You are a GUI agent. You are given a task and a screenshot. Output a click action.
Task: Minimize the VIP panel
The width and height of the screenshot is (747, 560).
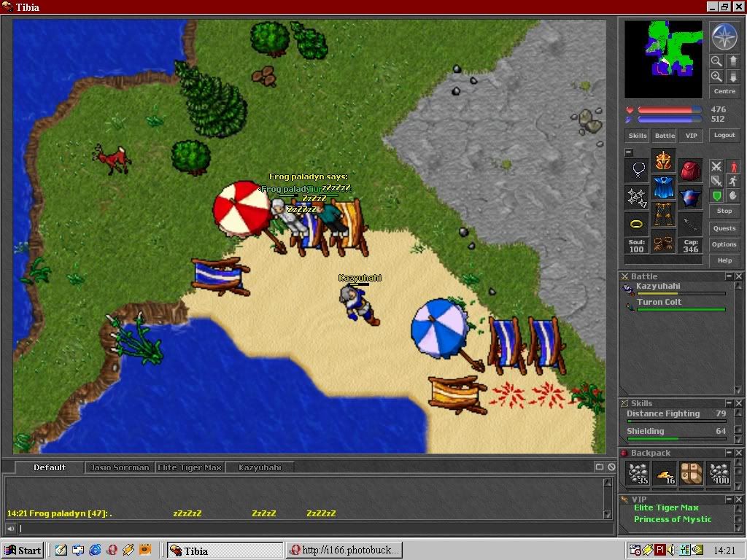pos(729,499)
